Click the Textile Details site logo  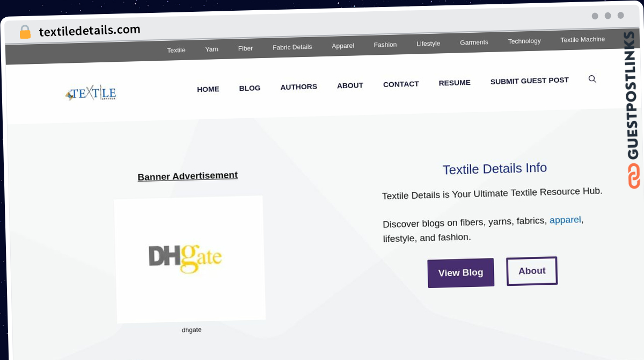[x=91, y=93]
